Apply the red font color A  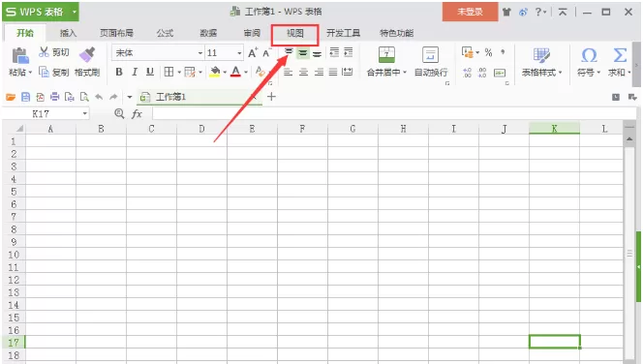235,72
